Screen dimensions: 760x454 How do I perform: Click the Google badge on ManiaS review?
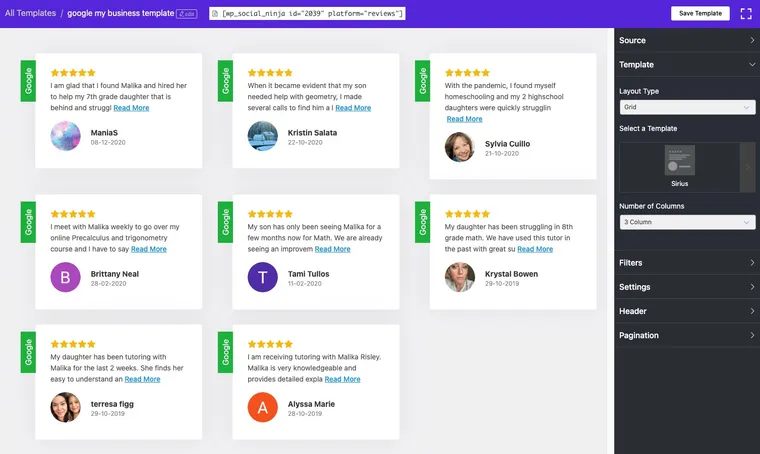pos(28,80)
